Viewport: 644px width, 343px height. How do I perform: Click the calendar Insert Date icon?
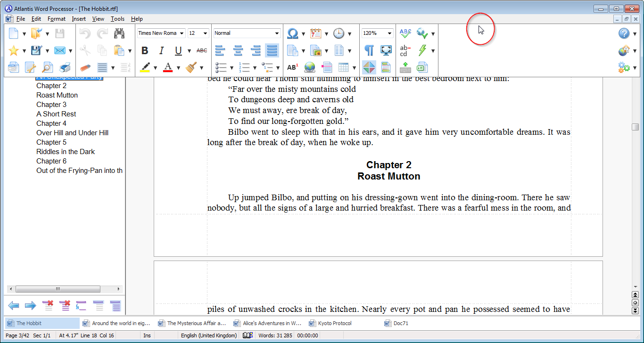tap(315, 33)
